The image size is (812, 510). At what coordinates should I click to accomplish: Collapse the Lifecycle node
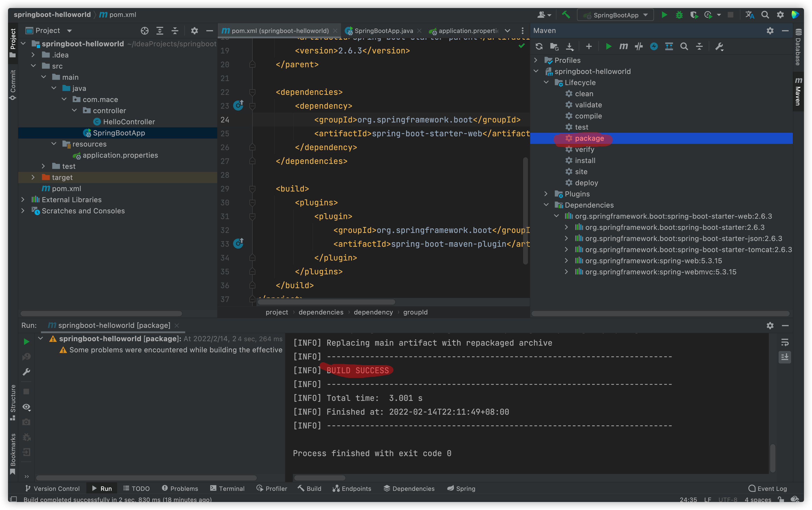click(546, 82)
